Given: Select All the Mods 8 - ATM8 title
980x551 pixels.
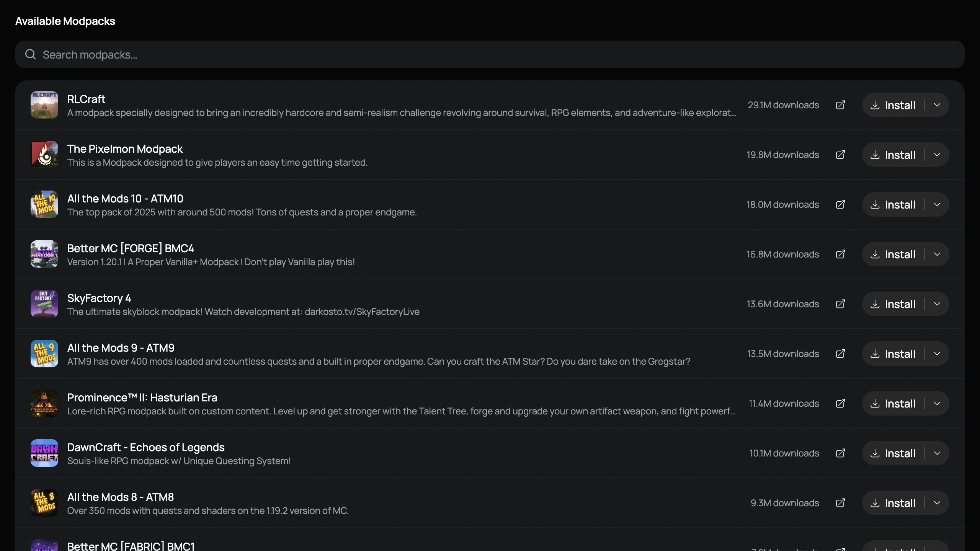Looking at the screenshot, I should [121, 497].
